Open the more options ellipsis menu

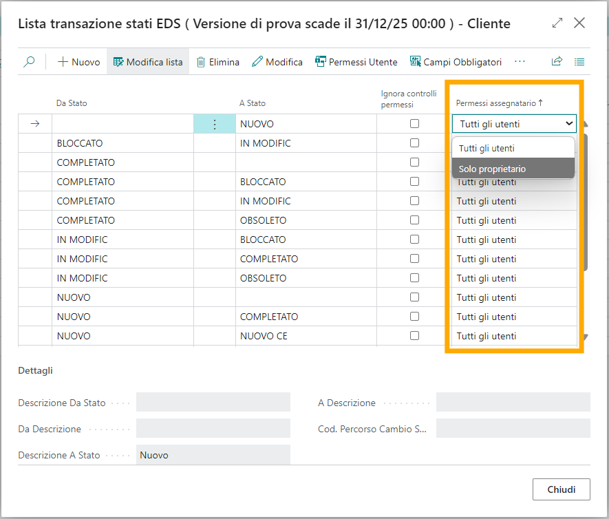519,62
